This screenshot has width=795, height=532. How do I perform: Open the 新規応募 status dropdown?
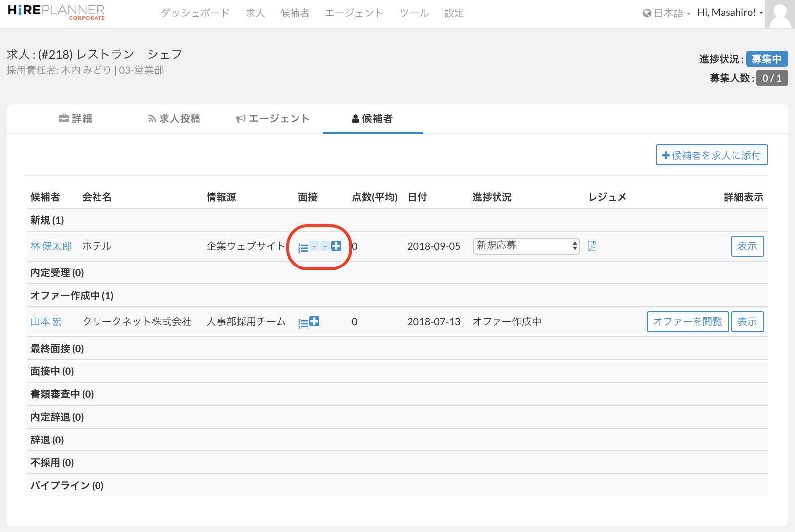point(526,246)
